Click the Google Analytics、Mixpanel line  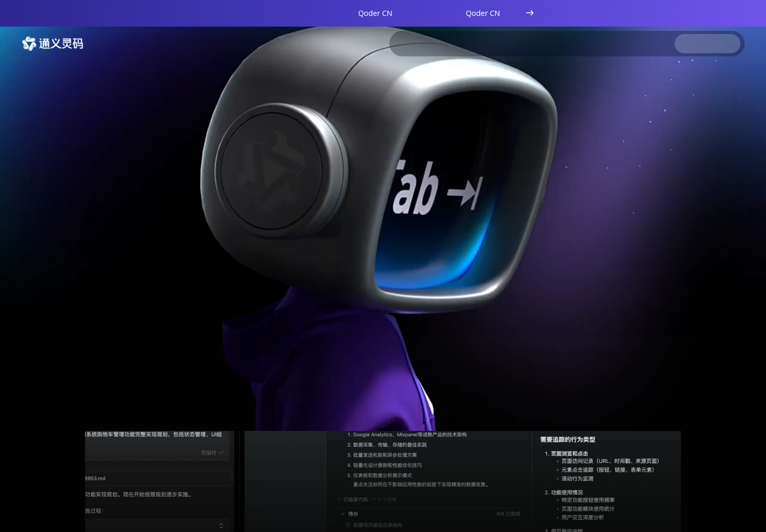pyautogui.click(x=407, y=435)
